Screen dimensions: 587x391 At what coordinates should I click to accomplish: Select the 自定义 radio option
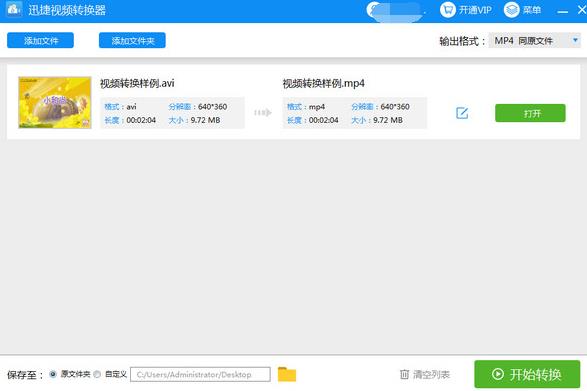pos(97,374)
